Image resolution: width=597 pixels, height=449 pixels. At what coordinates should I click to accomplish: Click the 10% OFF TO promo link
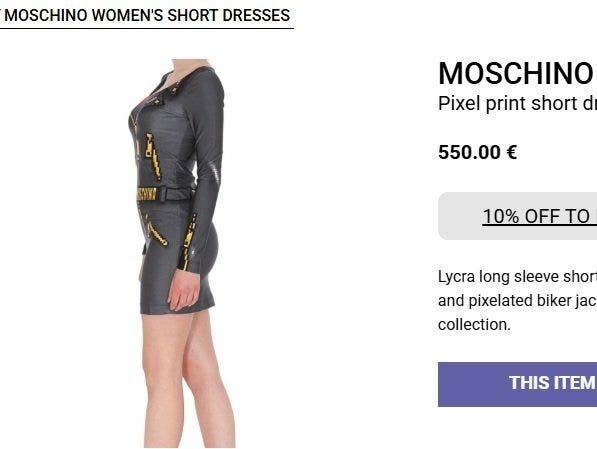539,216
